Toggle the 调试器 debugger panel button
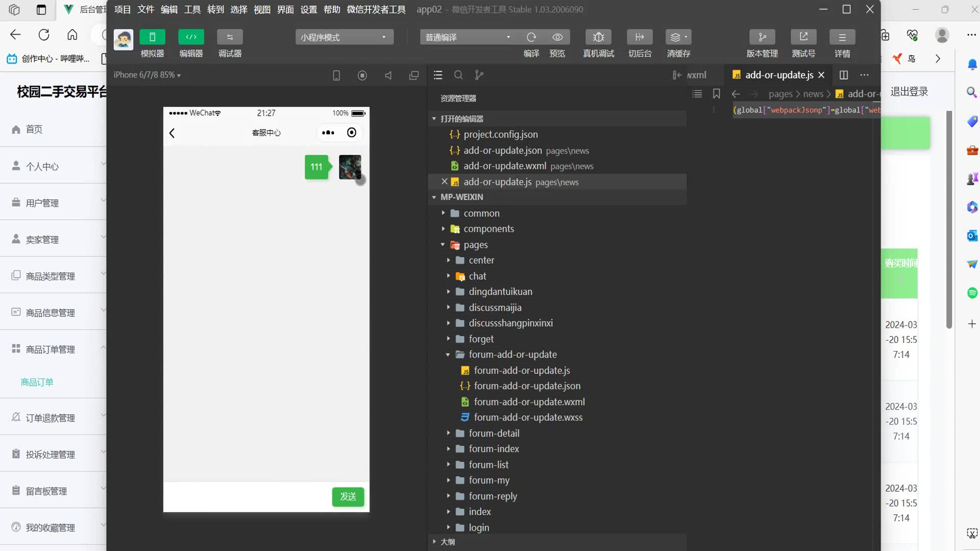The width and height of the screenshot is (980, 551). tap(230, 37)
